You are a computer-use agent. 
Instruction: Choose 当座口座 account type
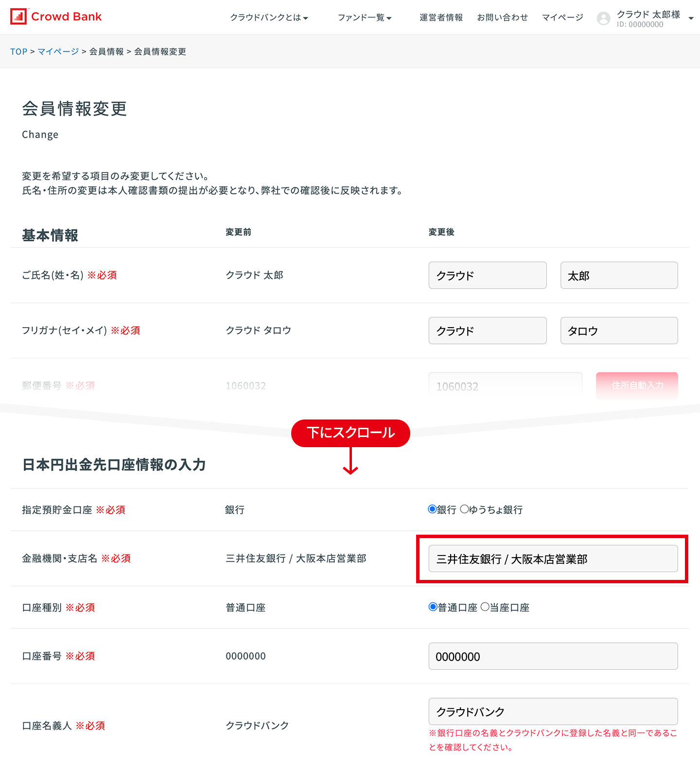coord(485,607)
